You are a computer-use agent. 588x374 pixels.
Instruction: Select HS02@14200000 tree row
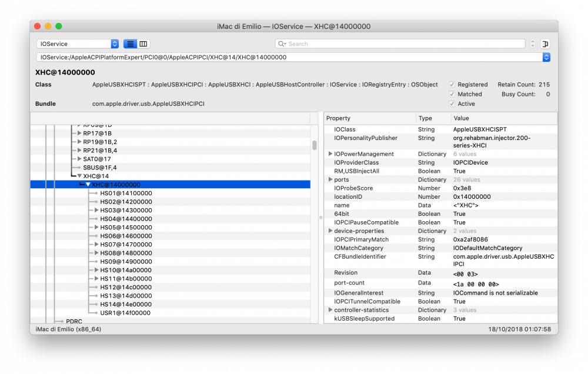(x=171, y=202)
